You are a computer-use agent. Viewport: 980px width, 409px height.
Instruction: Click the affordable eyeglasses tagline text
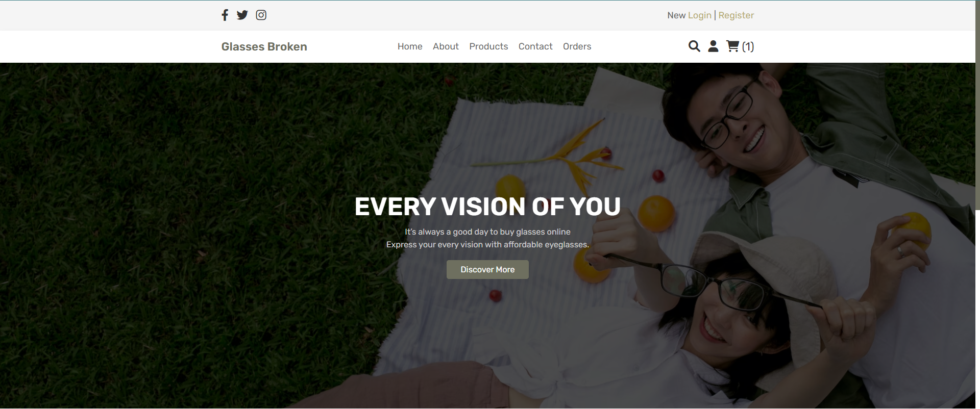(487, 245)
